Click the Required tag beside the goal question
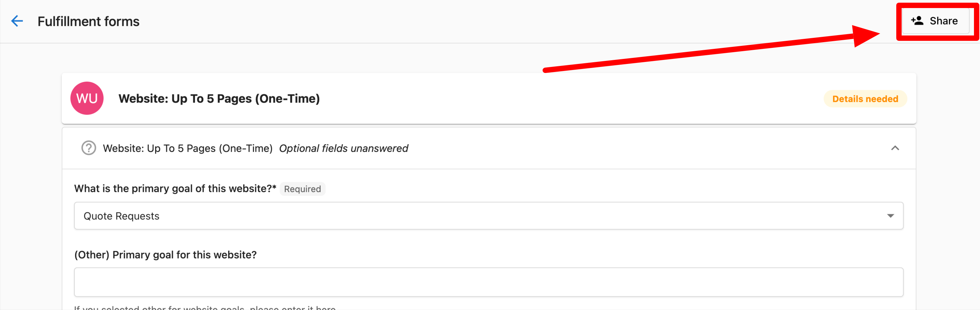 302,189
